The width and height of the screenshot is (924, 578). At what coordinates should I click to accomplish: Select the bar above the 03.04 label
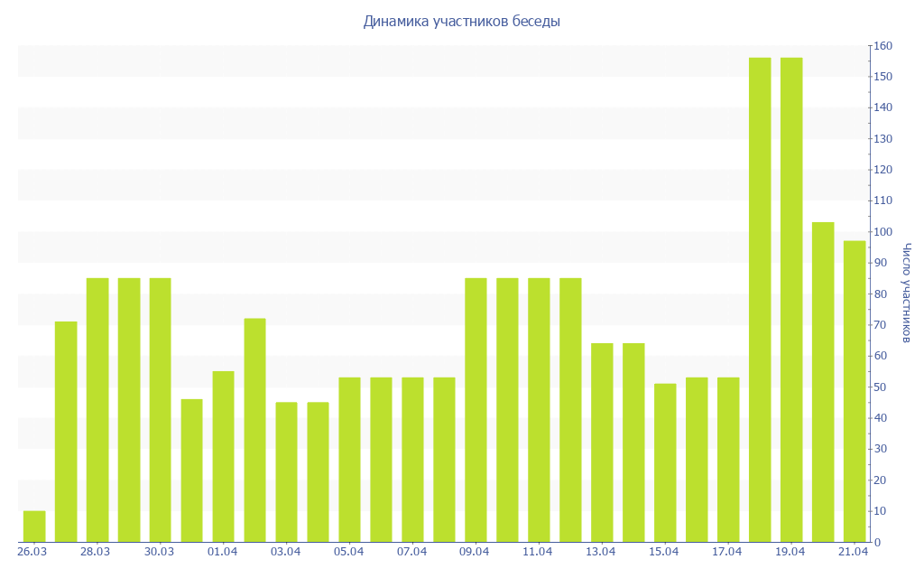(x=286, y=471)
